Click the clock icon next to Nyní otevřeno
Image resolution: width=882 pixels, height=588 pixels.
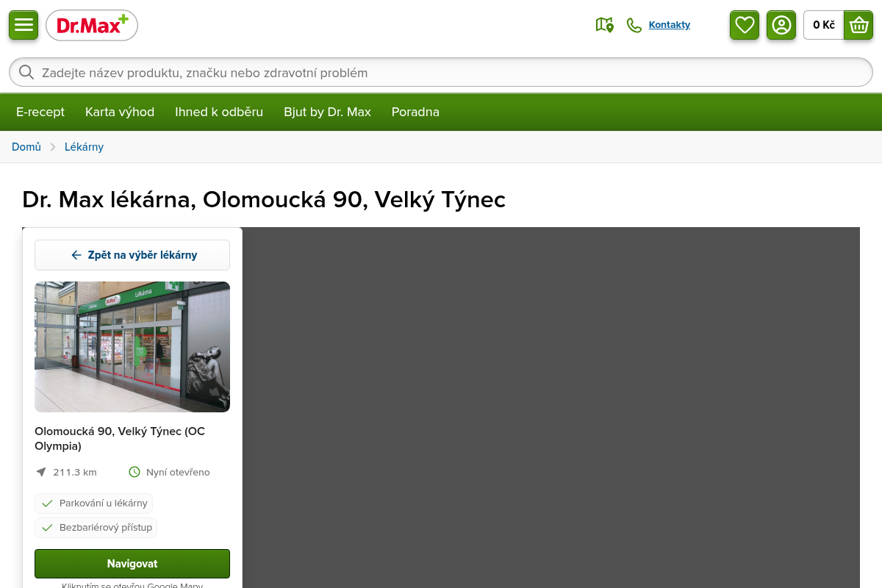click(x=135, y=472)
